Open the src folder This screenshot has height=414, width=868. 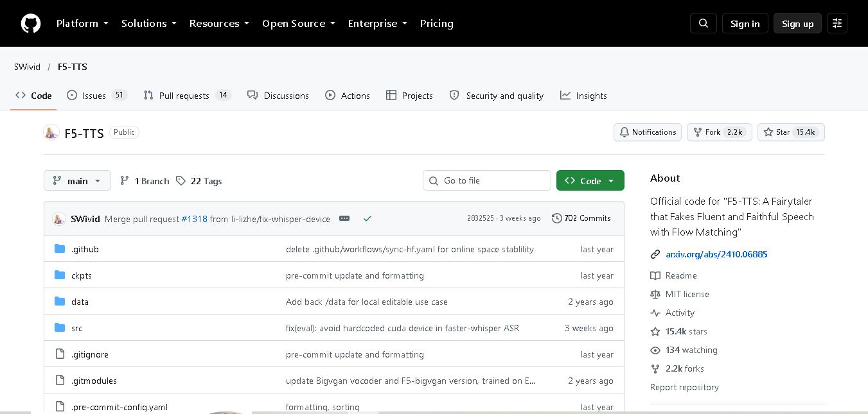tap(77, 328)
